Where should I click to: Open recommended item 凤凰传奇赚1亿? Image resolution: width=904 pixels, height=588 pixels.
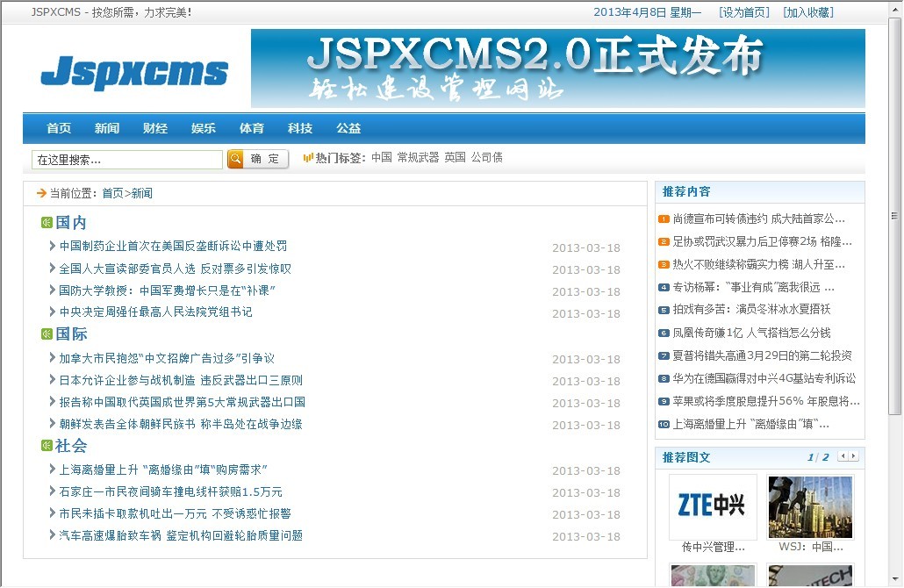tap(752, 333)
